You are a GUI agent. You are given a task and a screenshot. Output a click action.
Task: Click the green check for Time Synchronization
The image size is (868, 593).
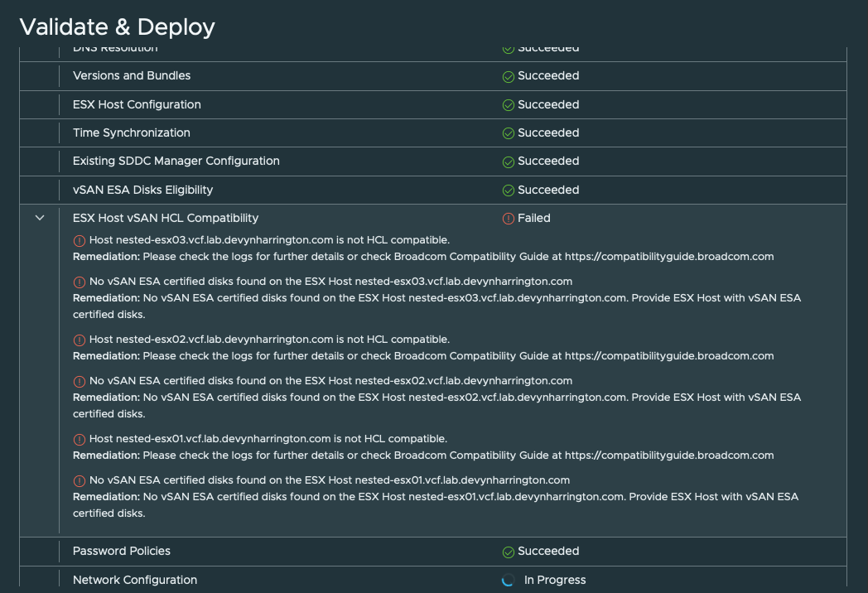tap(509, 133)
